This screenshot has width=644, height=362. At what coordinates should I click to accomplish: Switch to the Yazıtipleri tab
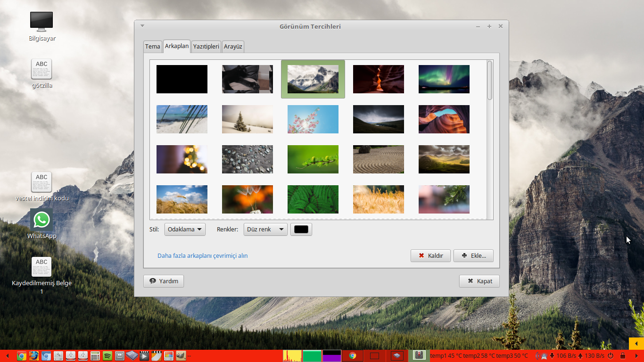pos(206,46)
